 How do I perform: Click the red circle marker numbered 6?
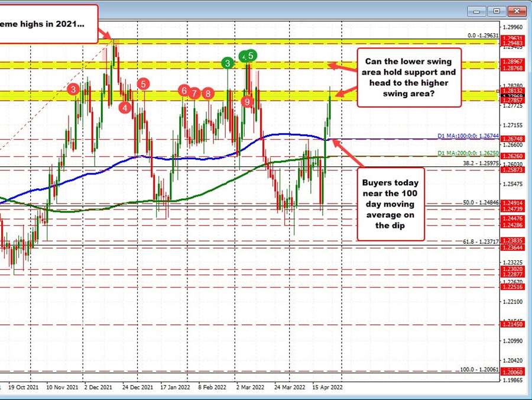point(184,91)
